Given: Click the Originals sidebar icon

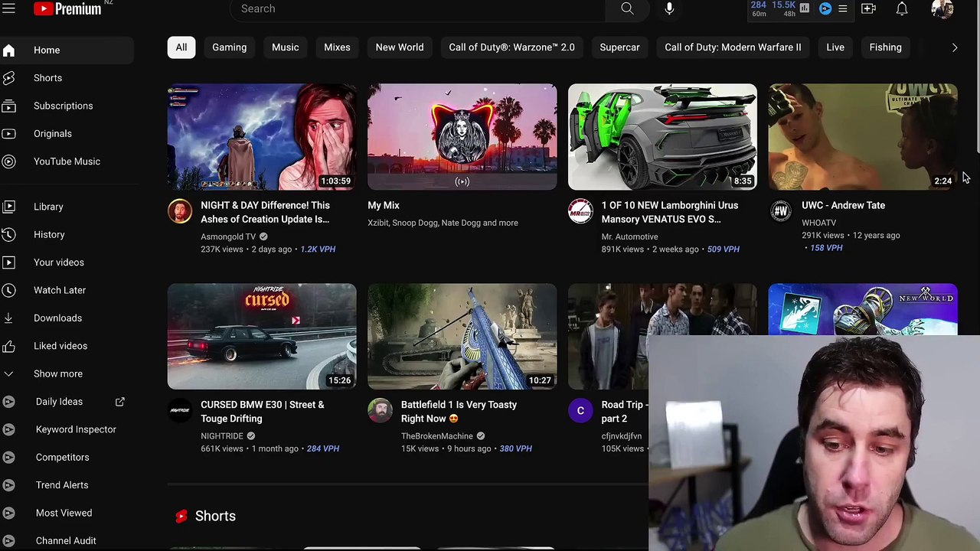Looking at the screenshot, I should (x=8, y=134).
